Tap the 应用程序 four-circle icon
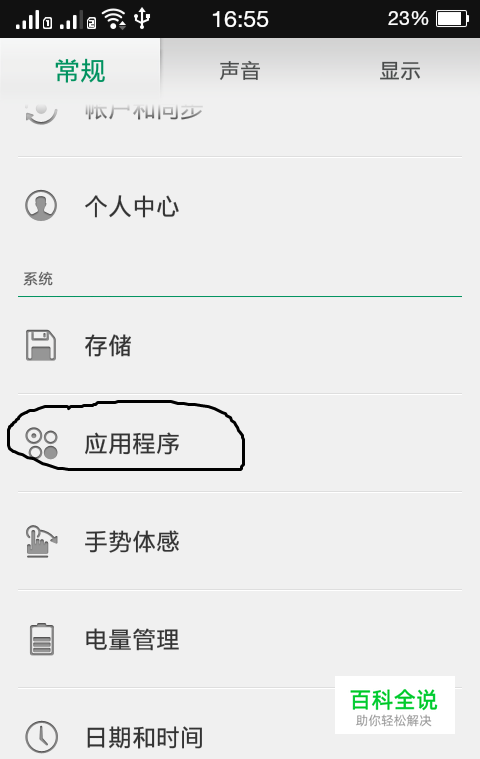 click(42, 443)
